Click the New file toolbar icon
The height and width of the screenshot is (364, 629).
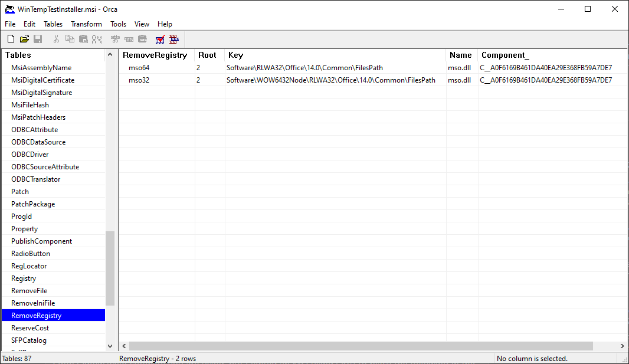pos(11,39)
